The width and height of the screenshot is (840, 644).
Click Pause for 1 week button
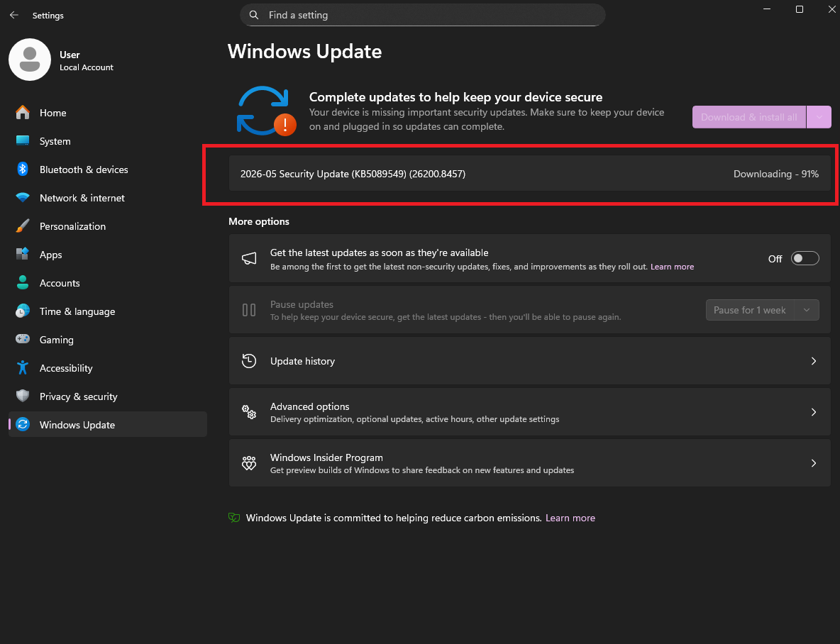749,310
